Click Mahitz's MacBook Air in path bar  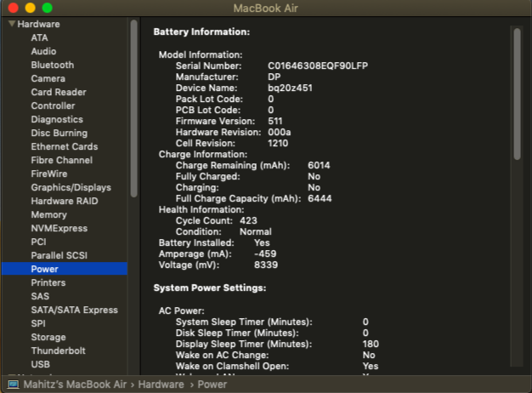(75, 384)
